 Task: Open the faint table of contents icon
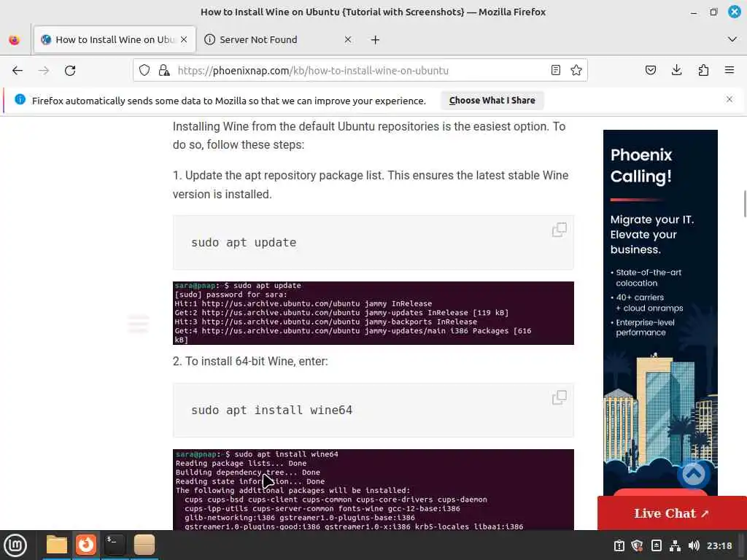pyautogui.click(x=138, y=324)
